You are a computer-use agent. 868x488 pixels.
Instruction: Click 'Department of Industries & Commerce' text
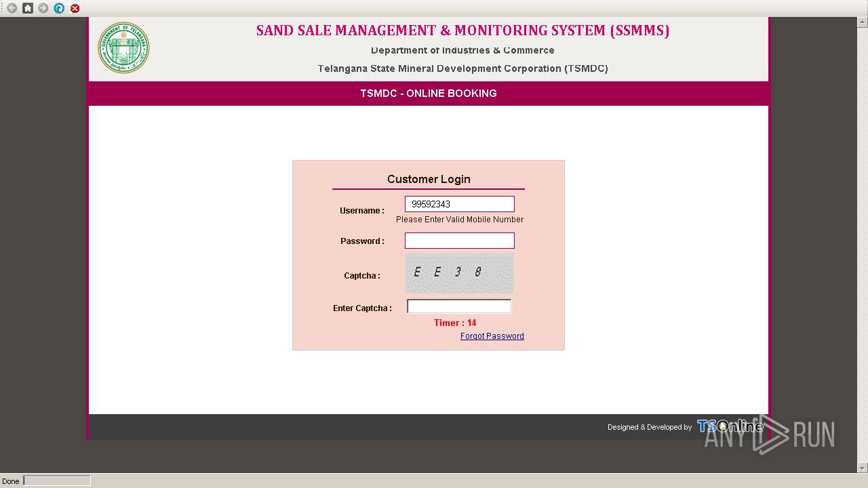pyautogui.click(x=462, y=50)
